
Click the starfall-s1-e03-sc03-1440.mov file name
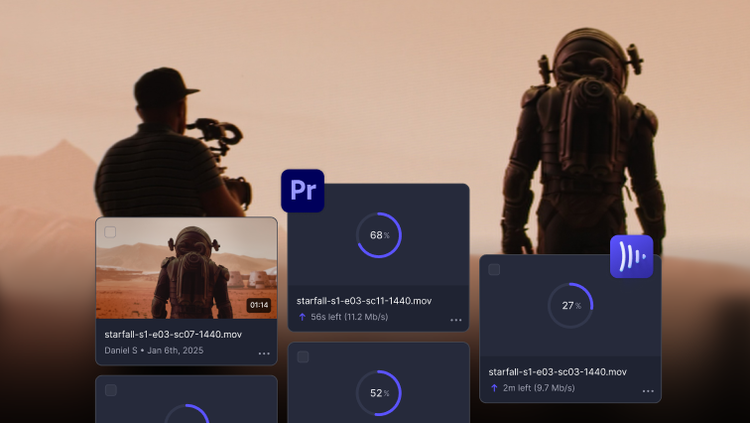click(556, 371)
